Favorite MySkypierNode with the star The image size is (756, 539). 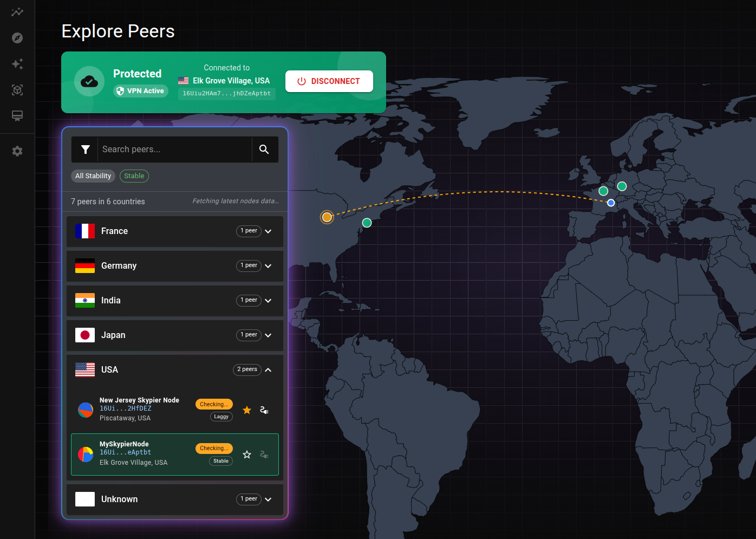[247, 454]
